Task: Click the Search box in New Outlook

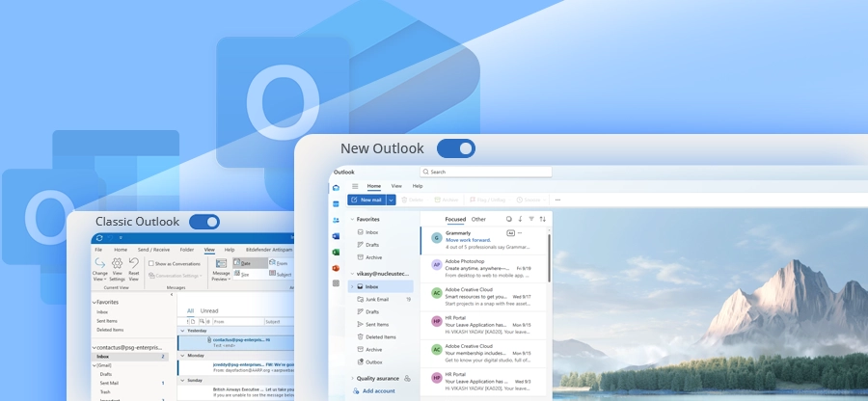Action: click(487, 172)
